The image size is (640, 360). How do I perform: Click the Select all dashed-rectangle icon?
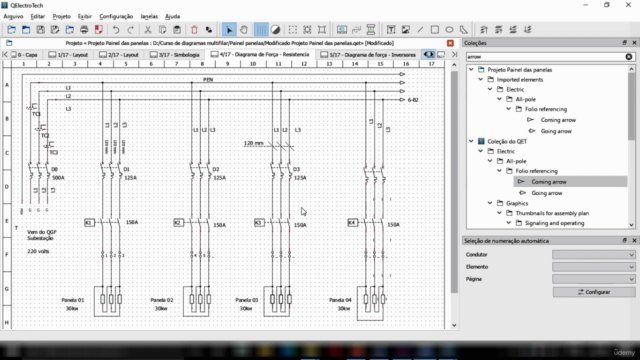point(293,29)
